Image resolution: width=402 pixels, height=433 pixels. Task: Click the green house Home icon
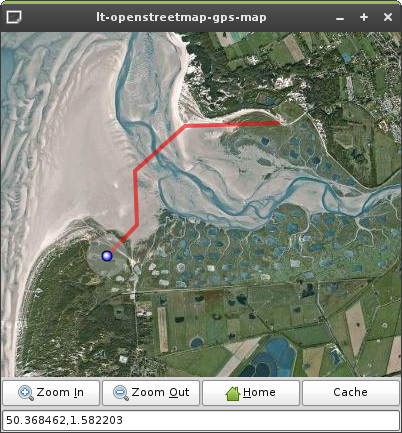[233, 393]
